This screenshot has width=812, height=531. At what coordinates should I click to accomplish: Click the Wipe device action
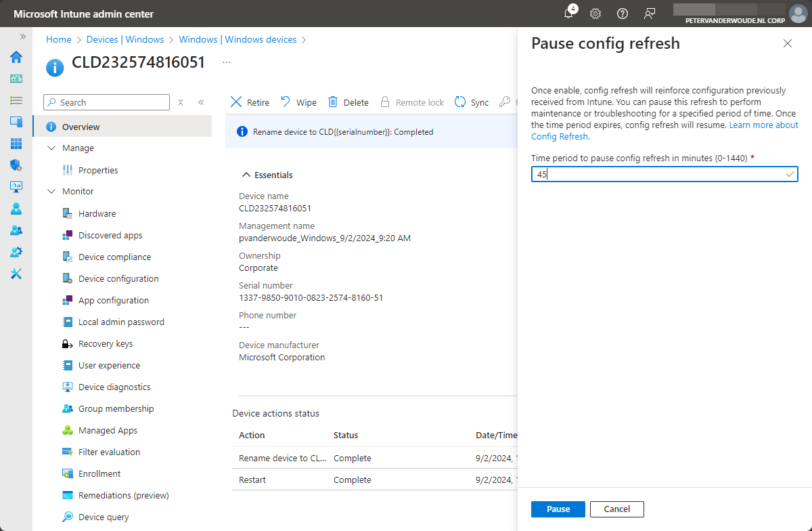(x=298, y=102)
